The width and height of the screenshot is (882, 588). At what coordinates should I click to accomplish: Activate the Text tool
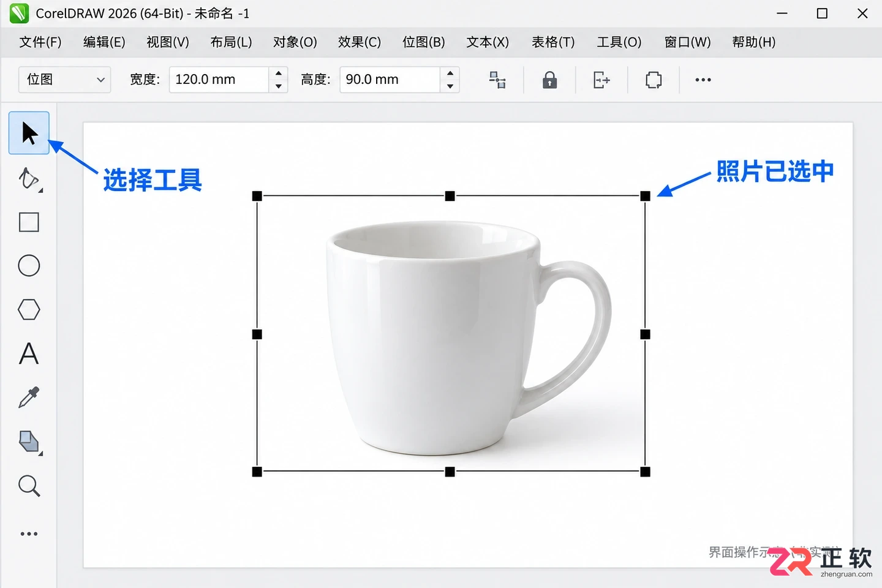click(29, 354)
